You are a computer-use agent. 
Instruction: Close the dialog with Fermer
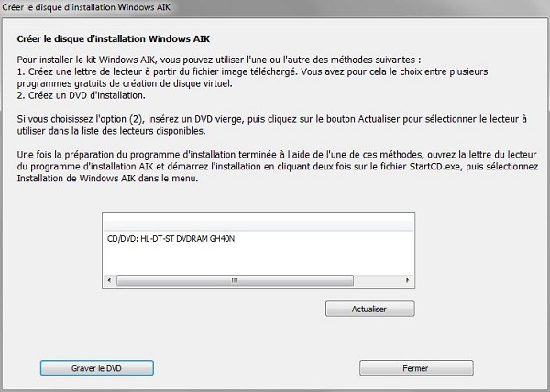click(416, 368)
